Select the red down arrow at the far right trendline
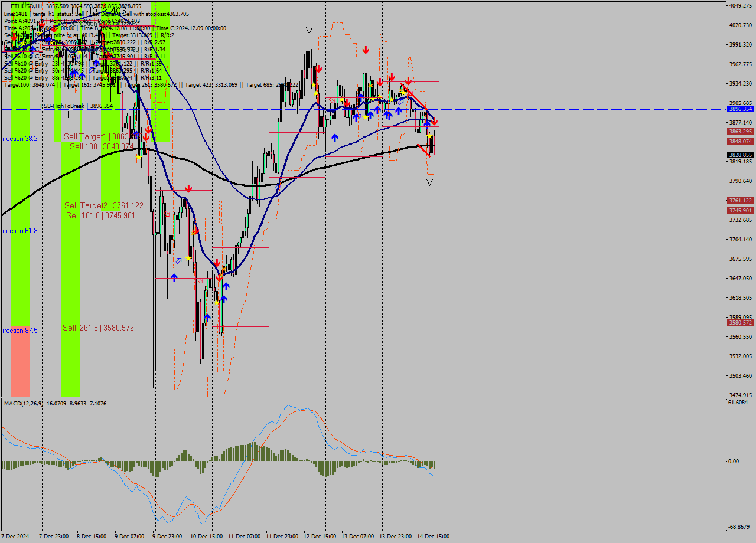The width and height of the screenshot is (756, 543). (x=435, y=122)
